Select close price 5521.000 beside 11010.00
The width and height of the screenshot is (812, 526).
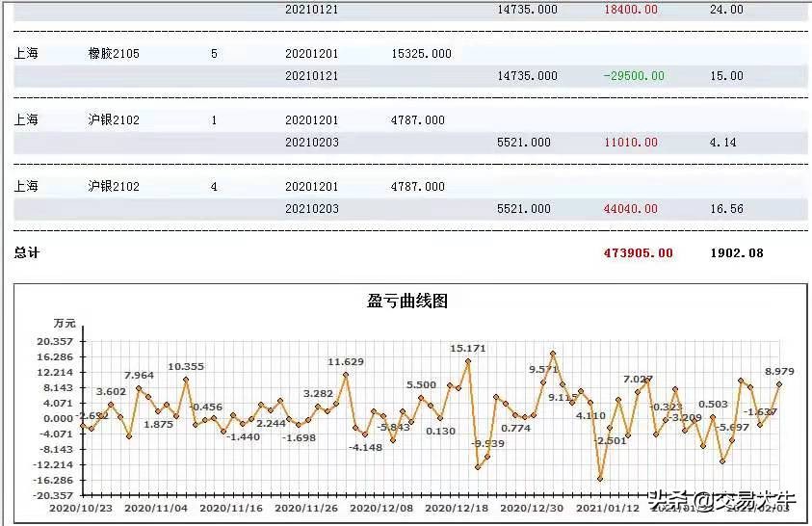(x=524, y=143)
